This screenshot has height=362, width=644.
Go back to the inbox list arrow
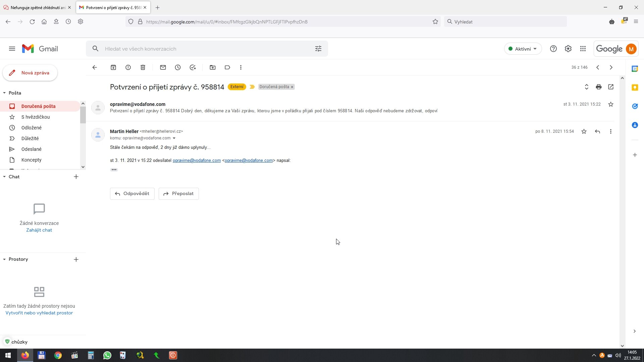pos(95,67)
